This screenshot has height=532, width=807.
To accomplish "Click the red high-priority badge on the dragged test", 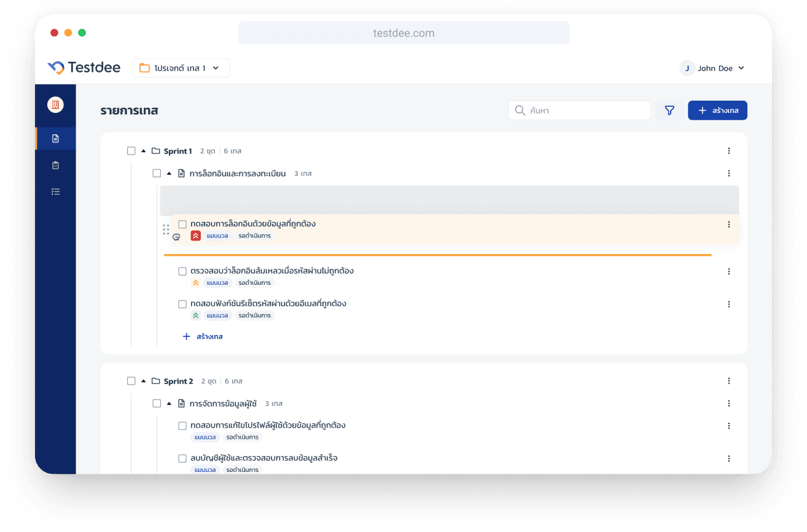I will click(195, 235).
